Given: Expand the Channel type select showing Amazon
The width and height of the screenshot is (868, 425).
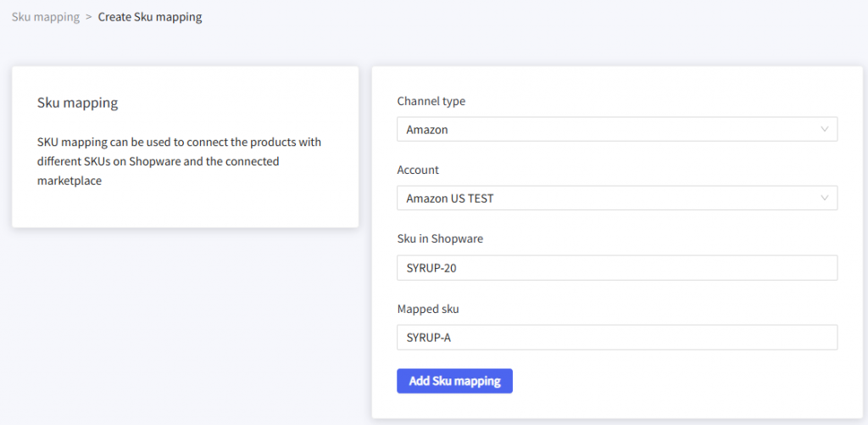Looking at the screenshot, I should click(x=616, y=130).
